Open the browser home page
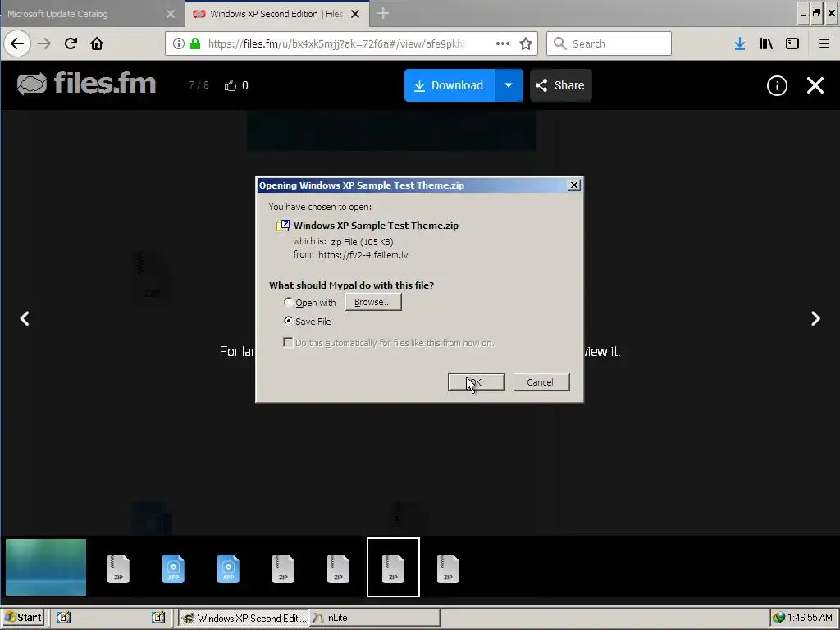840x630 pixels. point(97,43)
